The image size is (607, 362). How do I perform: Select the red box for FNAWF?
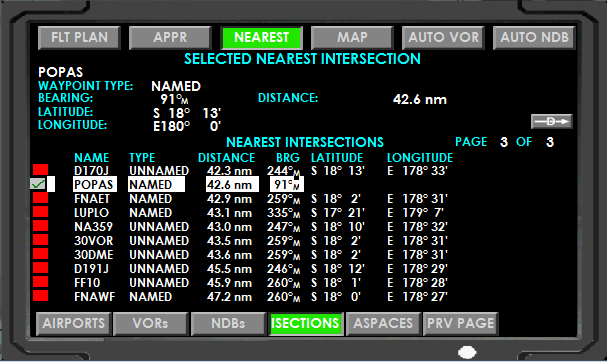tap(40, 295)
